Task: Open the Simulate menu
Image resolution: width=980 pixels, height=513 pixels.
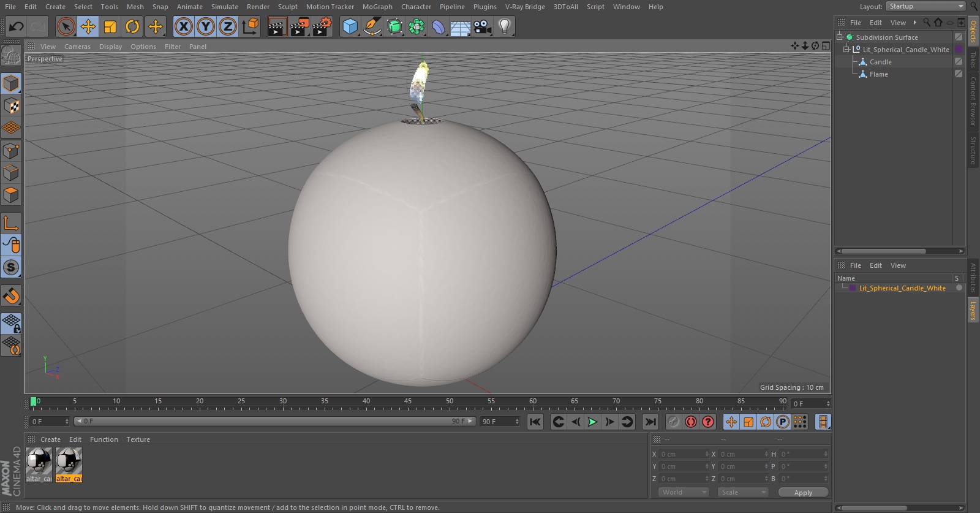Action: (x=225, y=7)
